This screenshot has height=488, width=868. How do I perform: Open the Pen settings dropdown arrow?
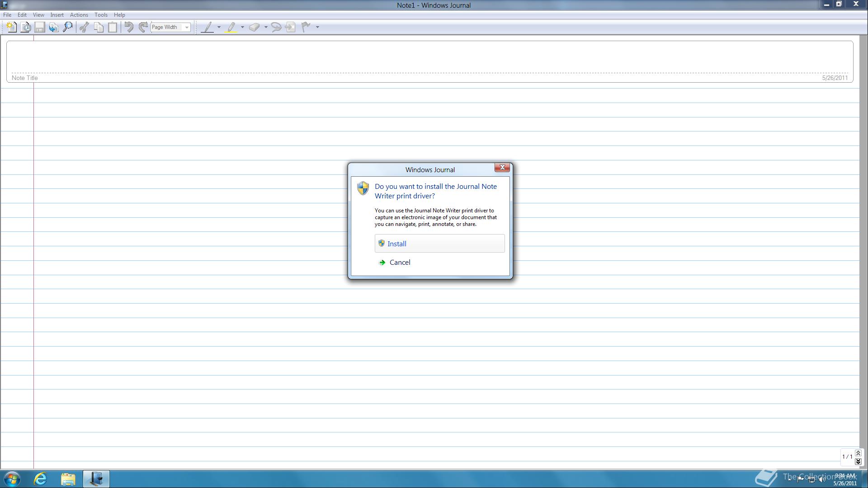(x=219, y=27)
